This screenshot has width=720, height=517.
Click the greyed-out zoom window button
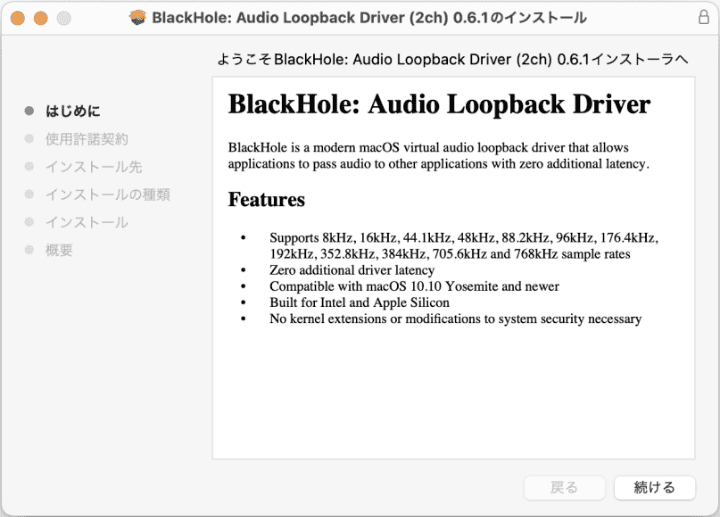tap(64, 18)
